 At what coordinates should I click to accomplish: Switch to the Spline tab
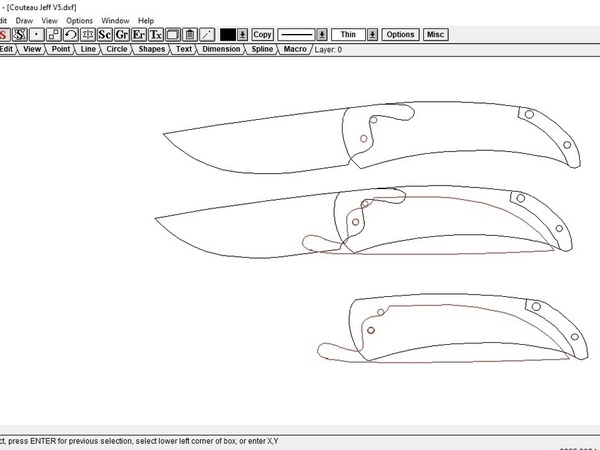point(262,48)
